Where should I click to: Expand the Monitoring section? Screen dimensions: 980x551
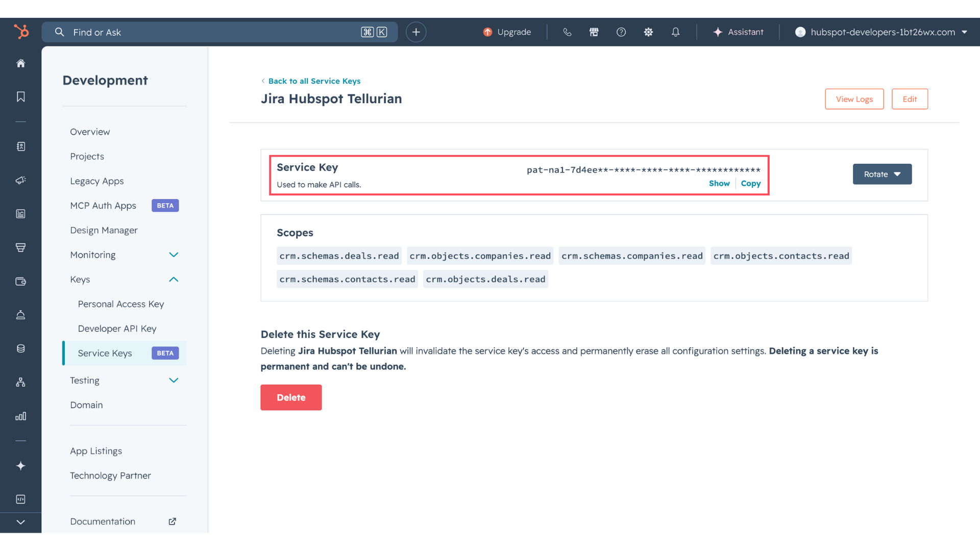(x=124, y=255)
